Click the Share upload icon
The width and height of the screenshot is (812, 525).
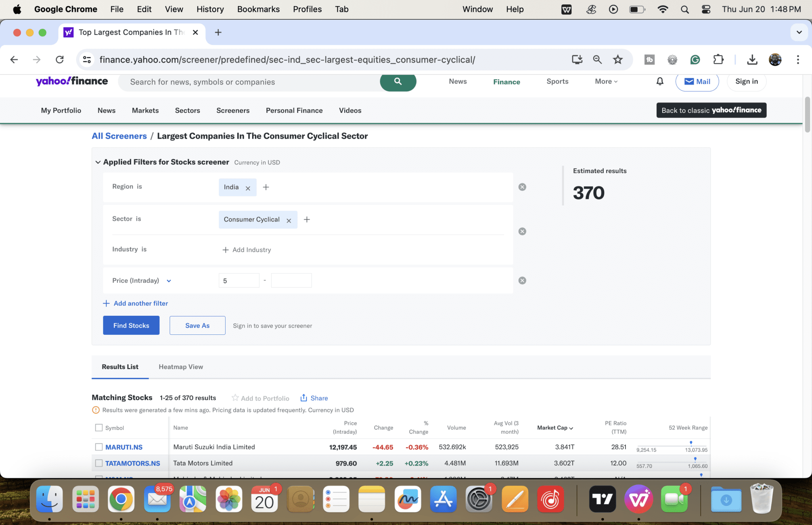[x=304, y=398]
